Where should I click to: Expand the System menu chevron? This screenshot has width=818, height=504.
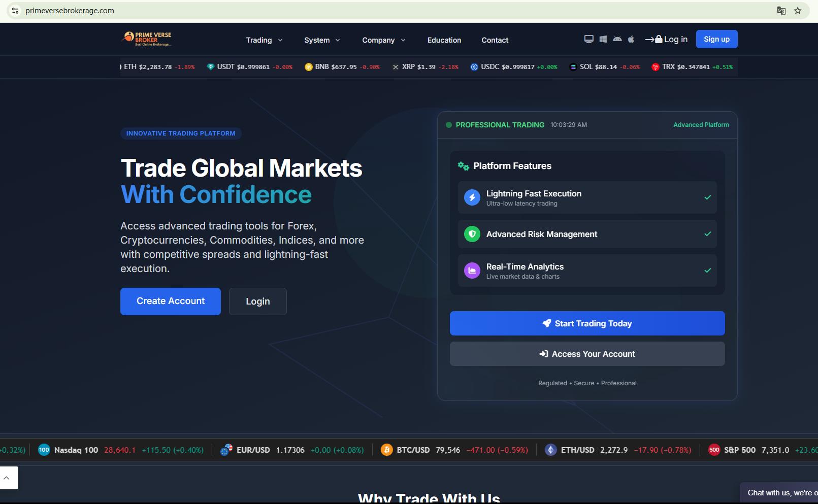coord(338,40)
